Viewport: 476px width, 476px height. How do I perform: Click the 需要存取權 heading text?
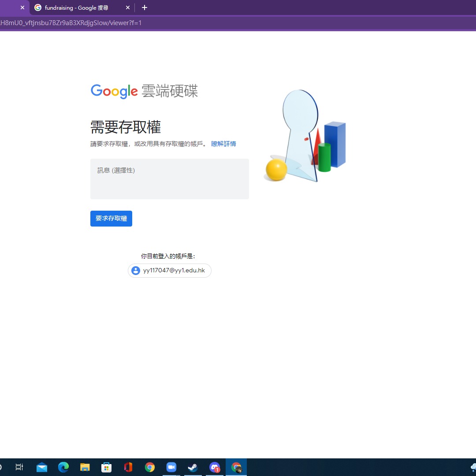tap(125, 127)
